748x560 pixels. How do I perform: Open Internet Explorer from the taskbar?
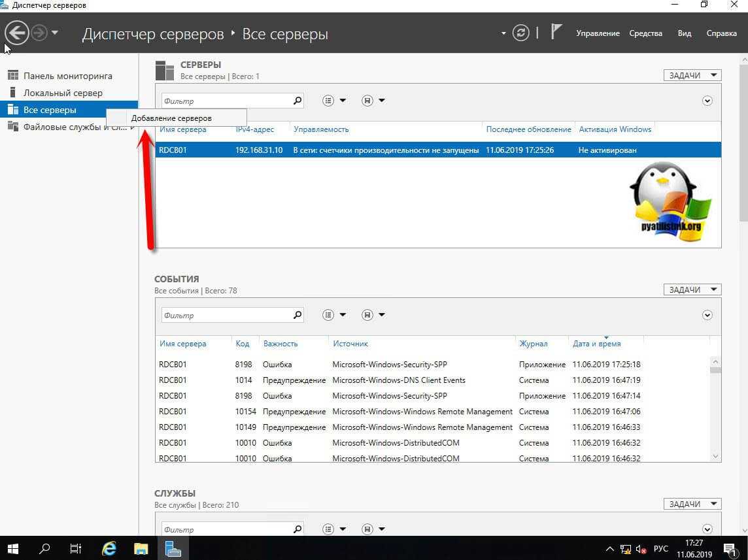[109, 548]
